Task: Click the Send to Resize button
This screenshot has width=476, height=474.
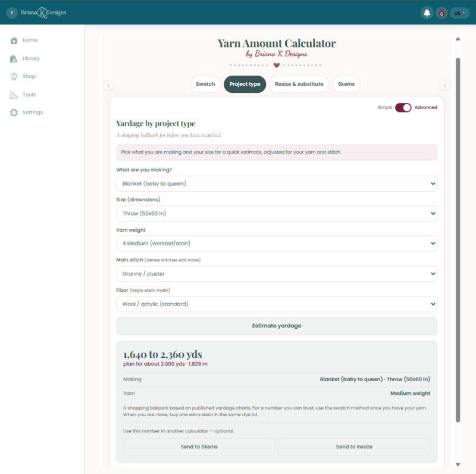Action: tap(354, 447)
